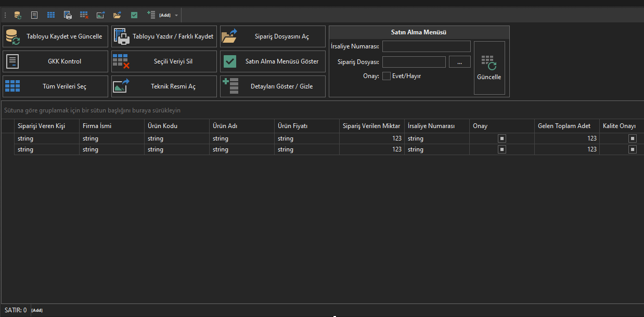Screen dimensions: 644x317
Task: Click Detayları Göster / Gizle button
Action: click(273, 86)
